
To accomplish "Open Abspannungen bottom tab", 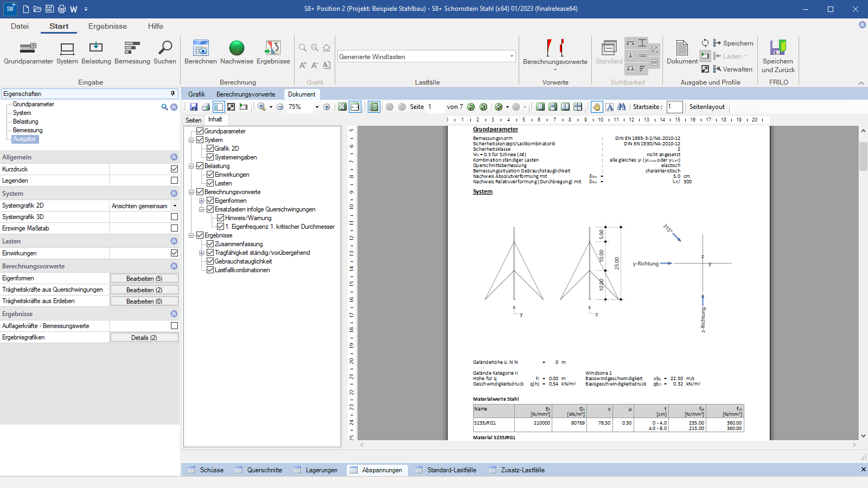I will (376, 470).
